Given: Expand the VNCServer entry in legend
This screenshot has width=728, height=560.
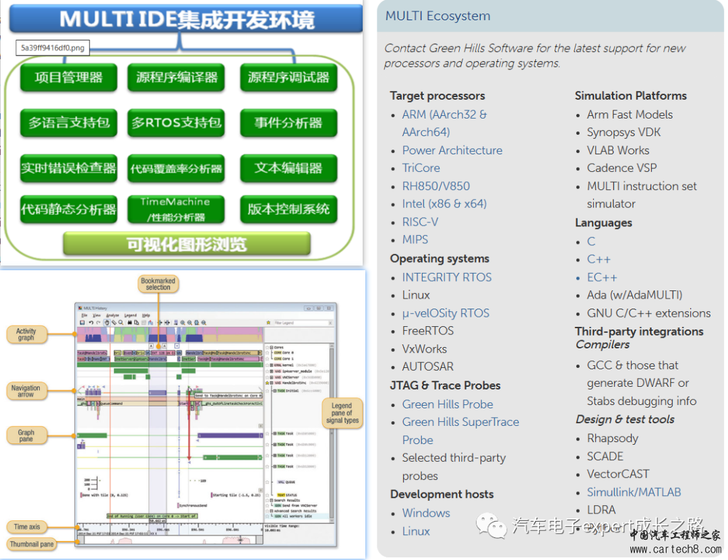Looking at the screenshot, I should (x=272, y=377).
